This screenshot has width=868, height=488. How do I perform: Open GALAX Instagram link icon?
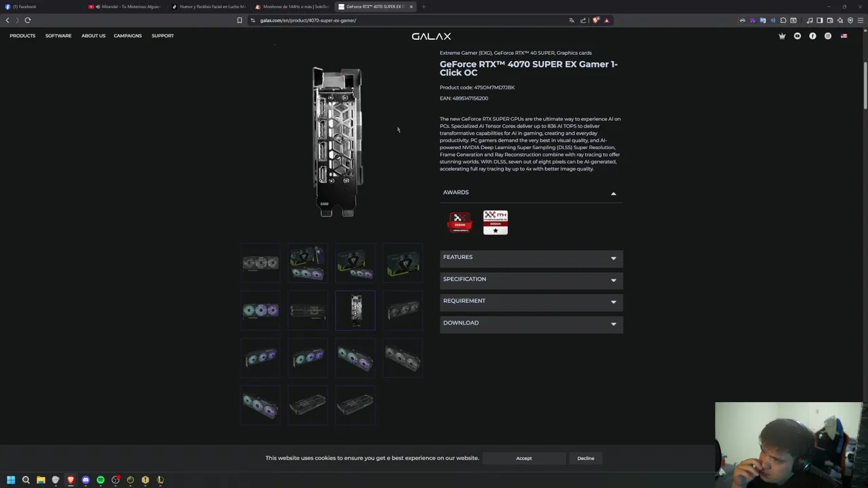[x=828, y=36]
